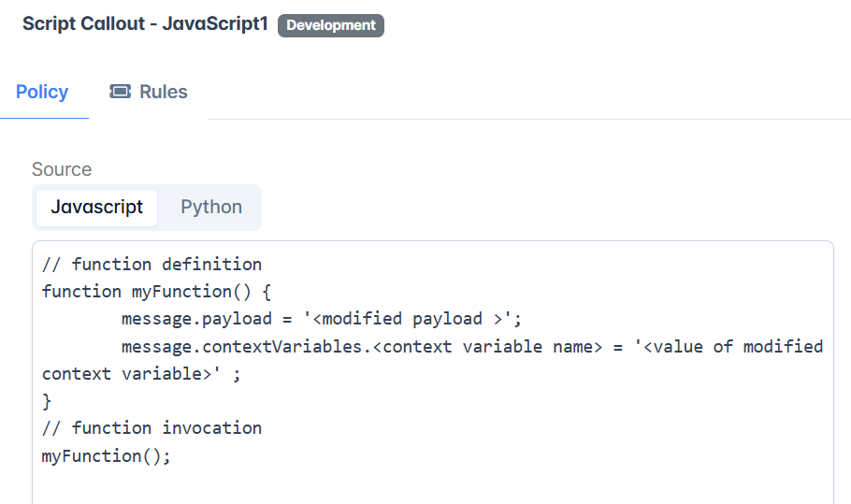Open the Policy tab
This screenshot has height=504, width=851.
pyautogui.click(x=42, y=92)
